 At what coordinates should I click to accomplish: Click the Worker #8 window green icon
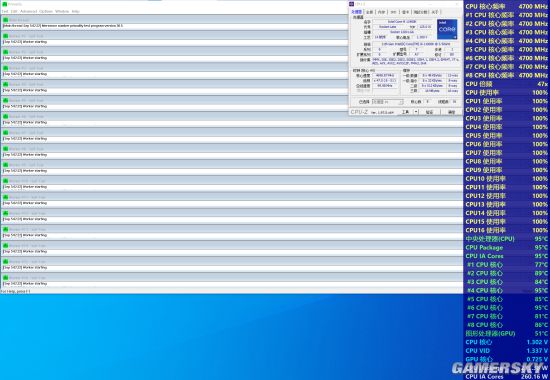click(6, 149)
